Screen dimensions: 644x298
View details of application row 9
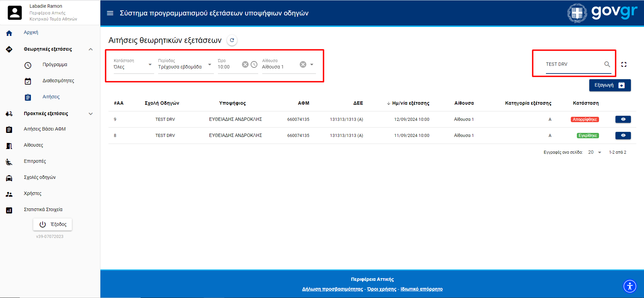pyautogui.click(x=623, y=119)
